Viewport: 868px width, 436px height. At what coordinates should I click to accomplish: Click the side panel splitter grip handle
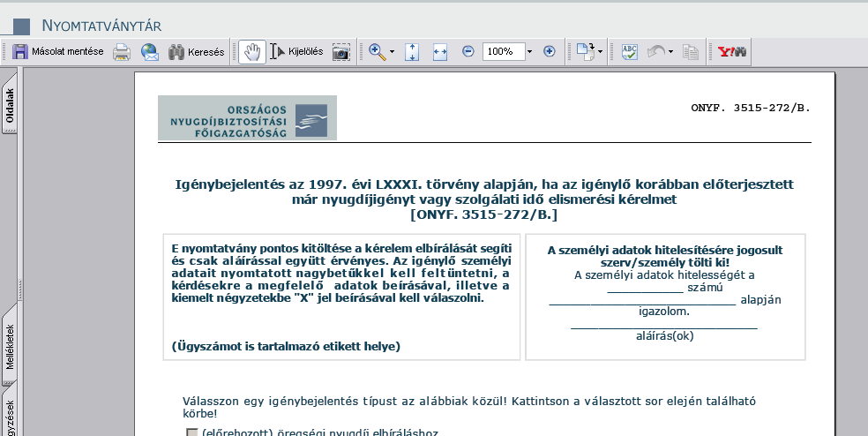20,289
